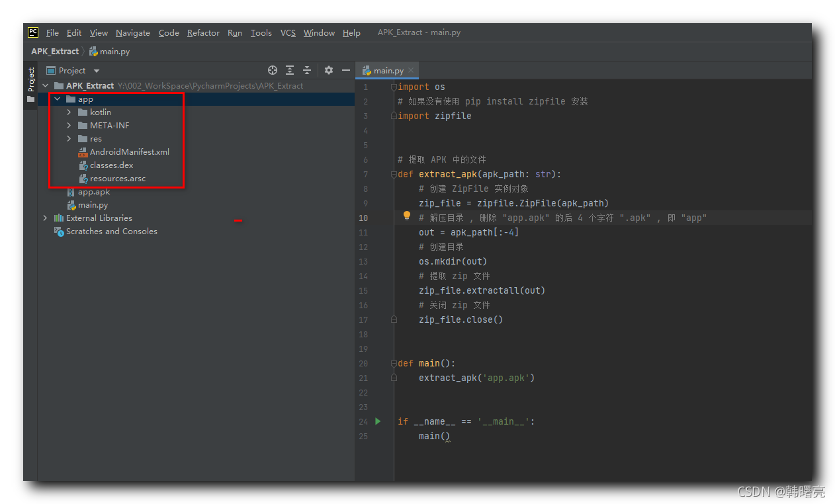Open Project panel settings gear
The image size is (835, 504).
[329, 70]
